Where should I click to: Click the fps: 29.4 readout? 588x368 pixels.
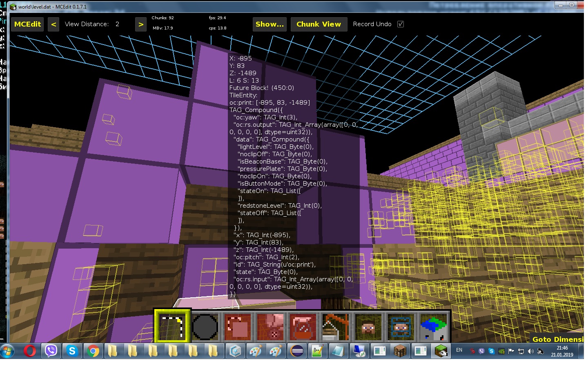point(217,18)
